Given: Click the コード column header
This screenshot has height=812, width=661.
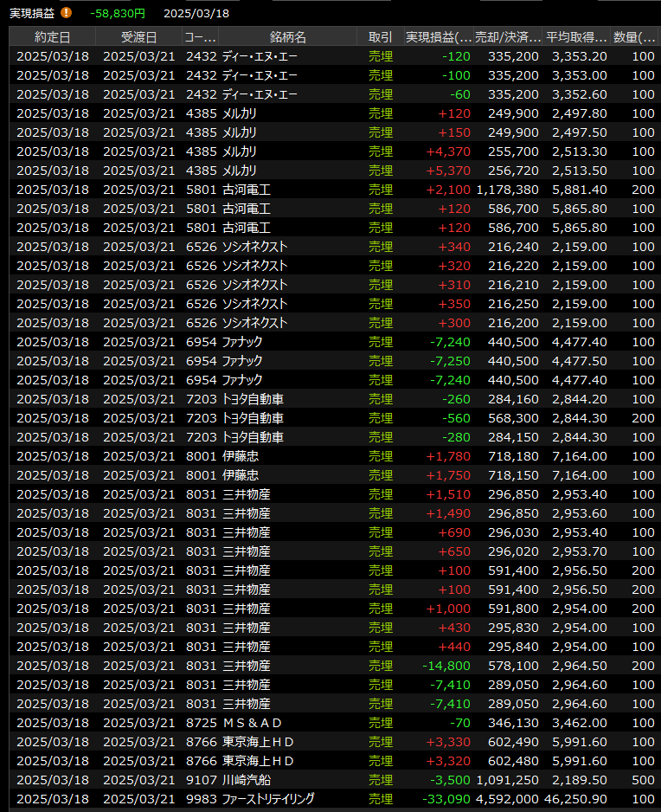Looking at the screenshot, I should point(200,37).
